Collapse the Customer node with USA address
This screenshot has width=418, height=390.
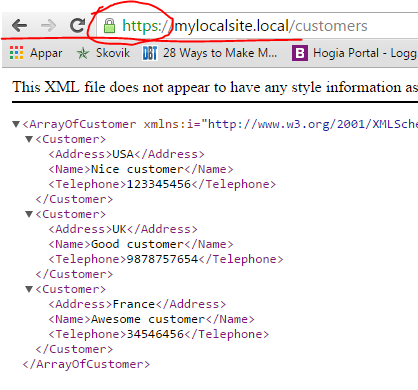coord(29,139)
